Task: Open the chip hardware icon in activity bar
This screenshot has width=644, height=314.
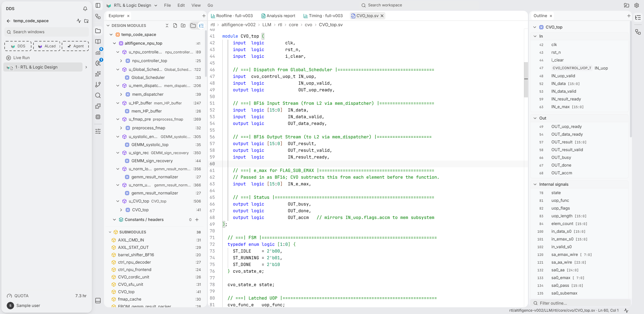Action: click(98, 117)
